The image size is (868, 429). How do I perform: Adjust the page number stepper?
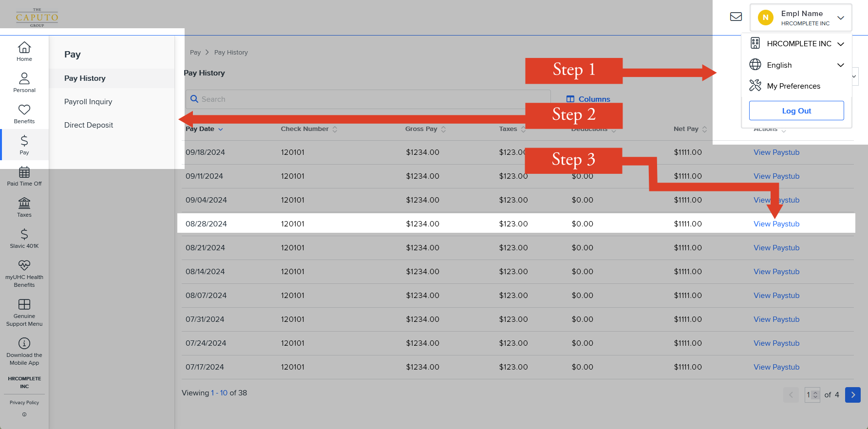(x=815, y=395)
